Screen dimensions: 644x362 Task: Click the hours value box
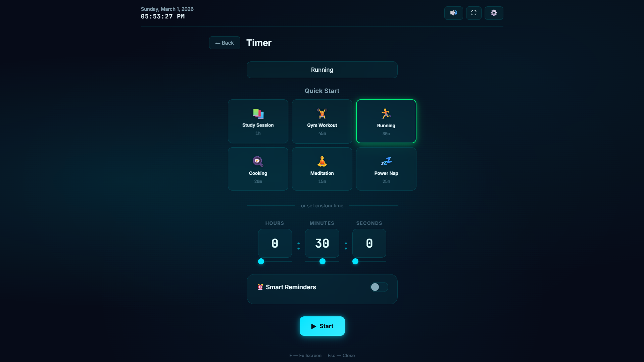275,243
